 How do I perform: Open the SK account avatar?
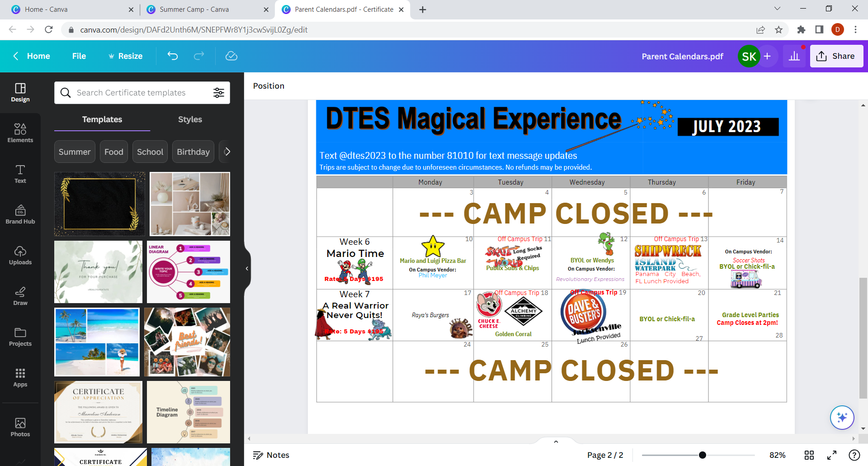pos(749,56)
